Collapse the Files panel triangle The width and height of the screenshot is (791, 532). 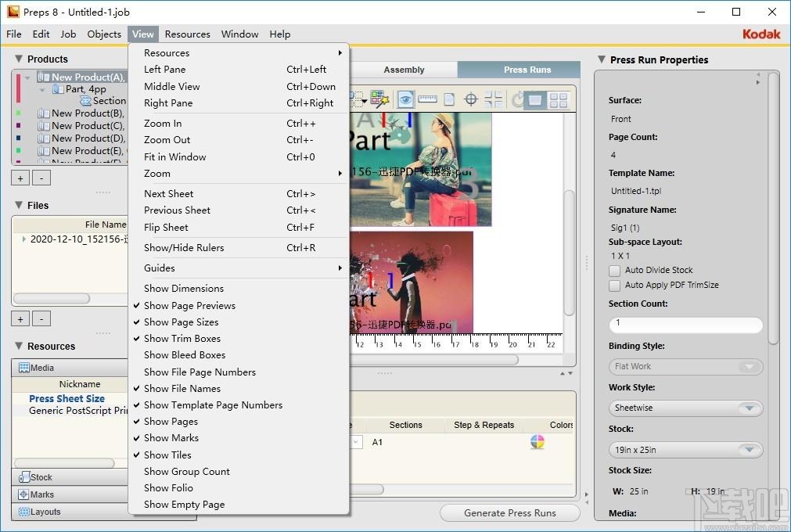coord(19,205)
